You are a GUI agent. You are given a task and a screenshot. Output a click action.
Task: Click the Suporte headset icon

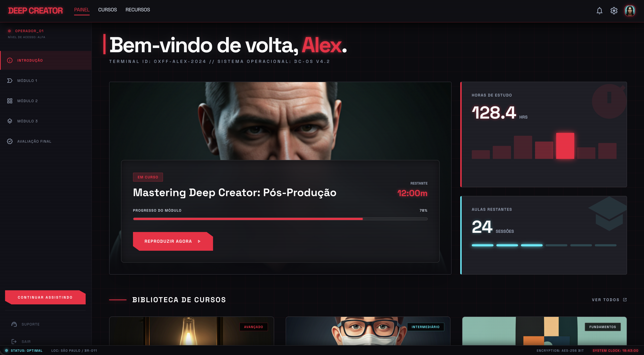14,324
